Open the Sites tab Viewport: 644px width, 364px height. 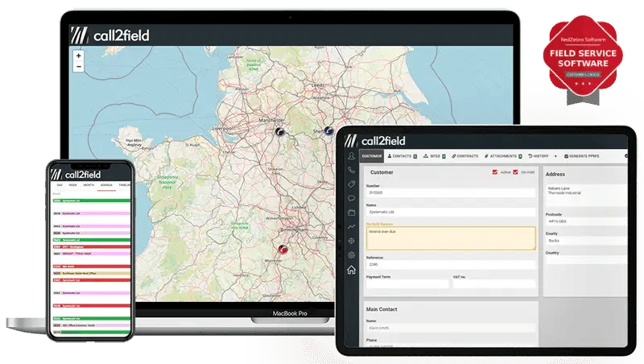(x=435, y=156)
